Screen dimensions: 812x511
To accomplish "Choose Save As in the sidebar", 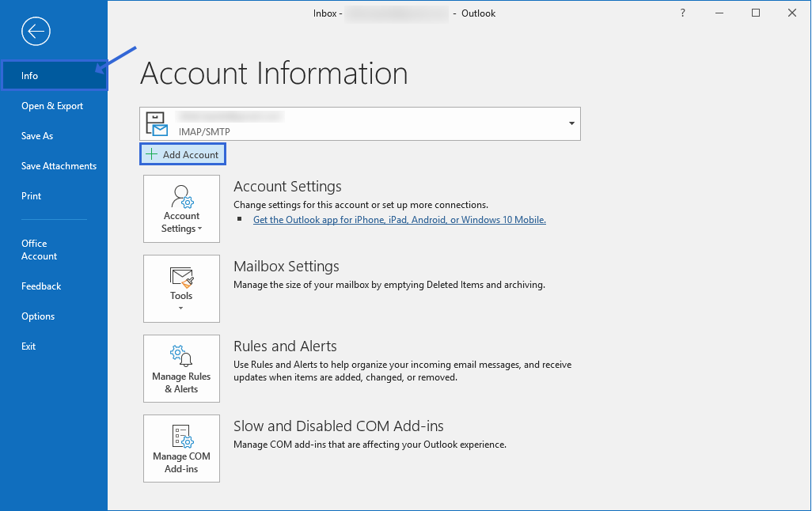I will tap(37, 136).
